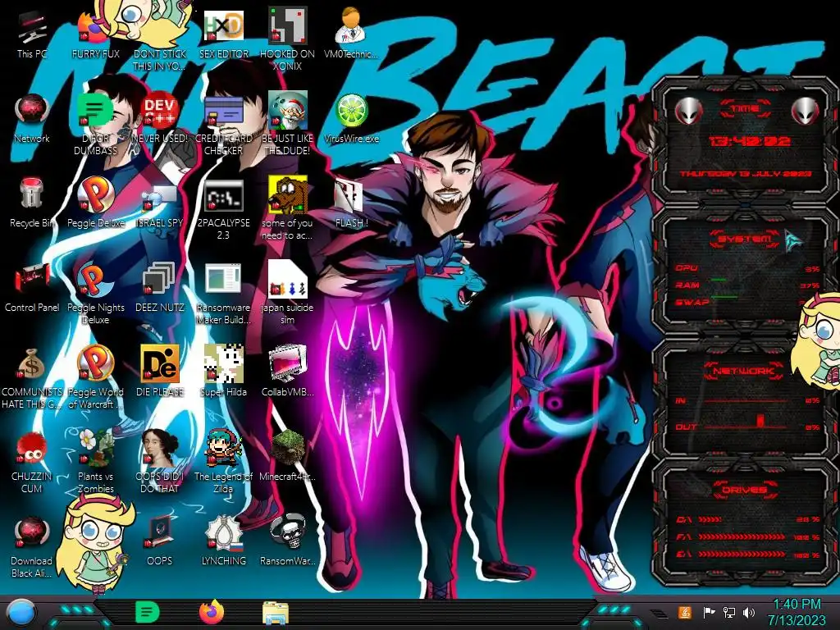Viewport: 840px width, 630px height.
Task: Select the FLASH ! file icon
Action: tap(351, 203)
